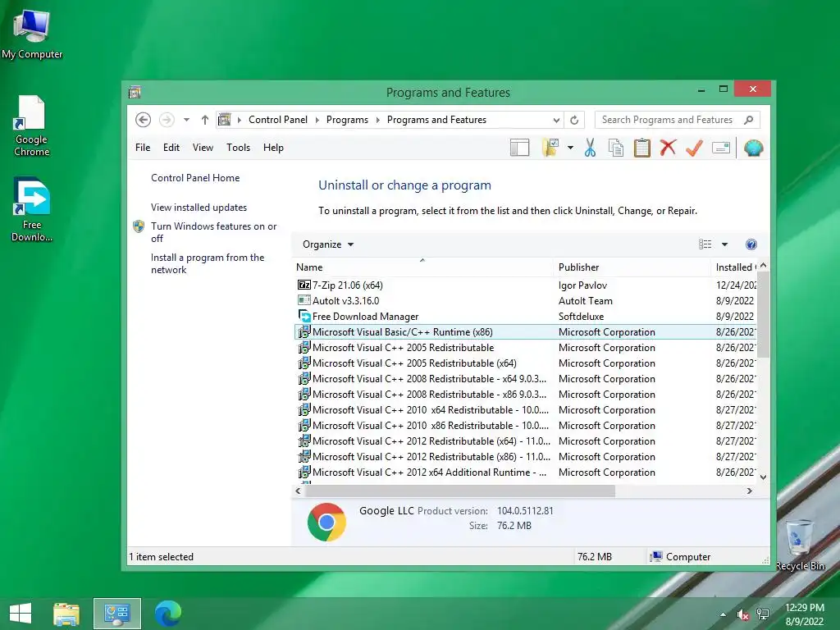This screenshot has height=630, width=840.
Task: Select the AutoIt v3.3.16.0 entry
Action: (x=525, y=301)
